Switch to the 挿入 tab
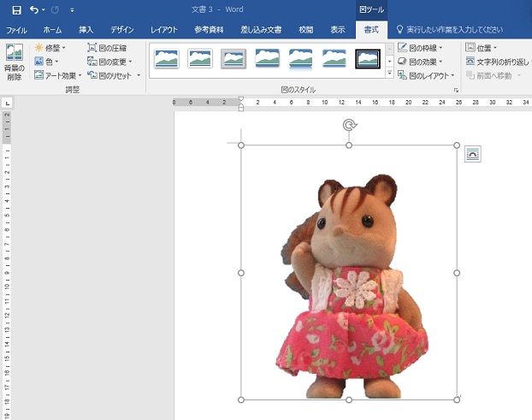This screenshot has width=532, height=420. click(86, 30)
